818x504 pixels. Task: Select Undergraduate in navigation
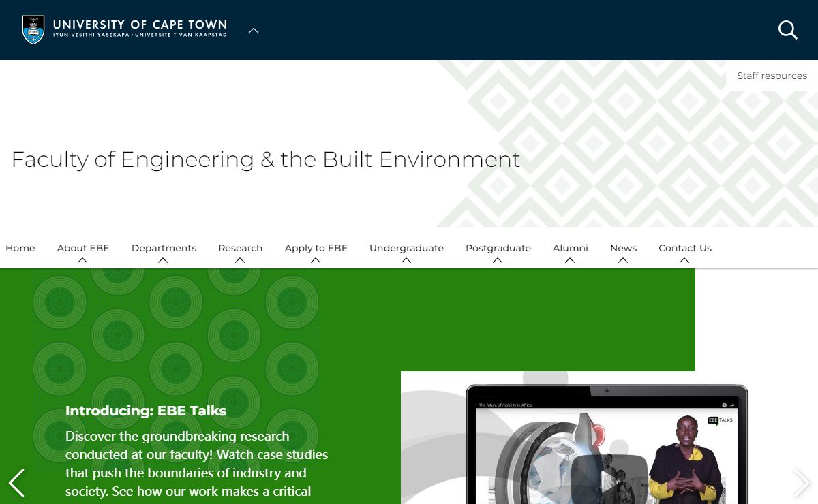tap(406, 248)
